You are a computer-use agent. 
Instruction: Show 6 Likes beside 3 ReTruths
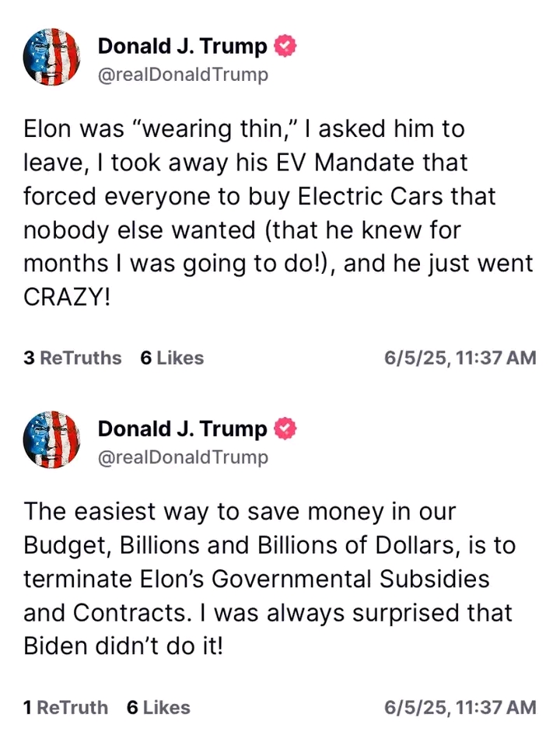[172, 358]
